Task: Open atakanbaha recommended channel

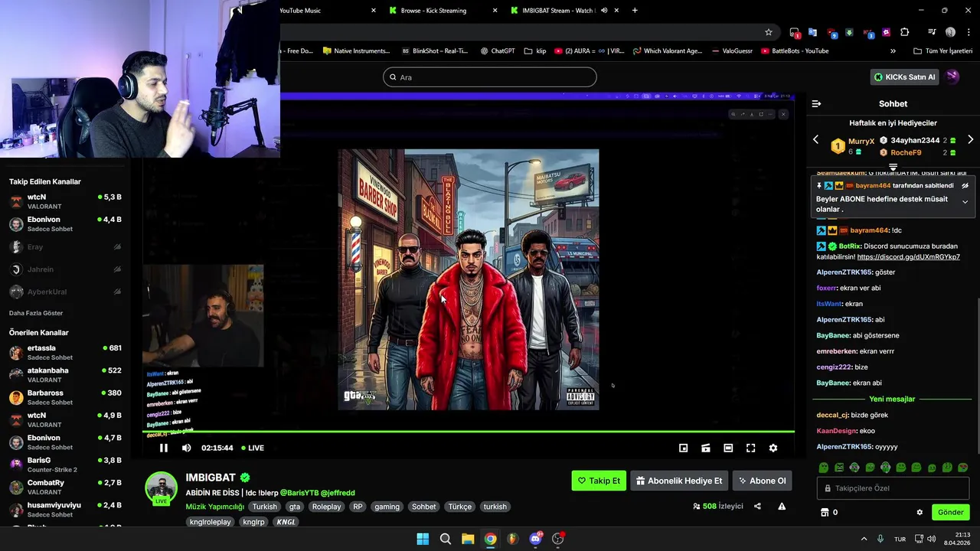Action: (65, 374)
